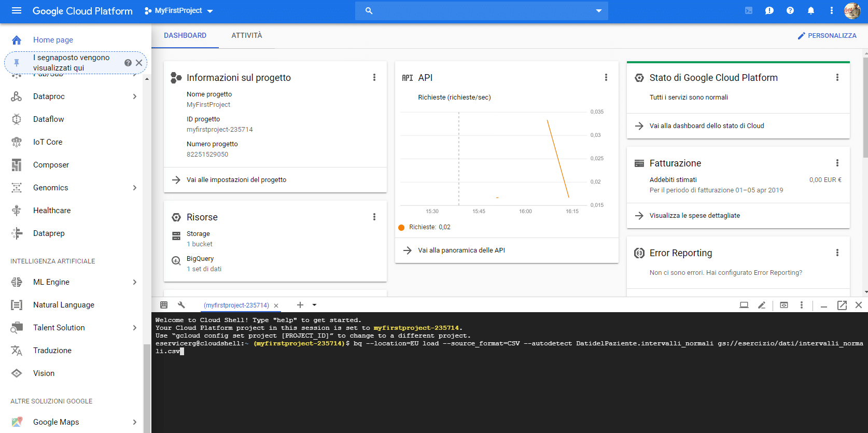Add a new Cloud Shell session
This screenshot has width=868, height=433.
tap(300, 305)
